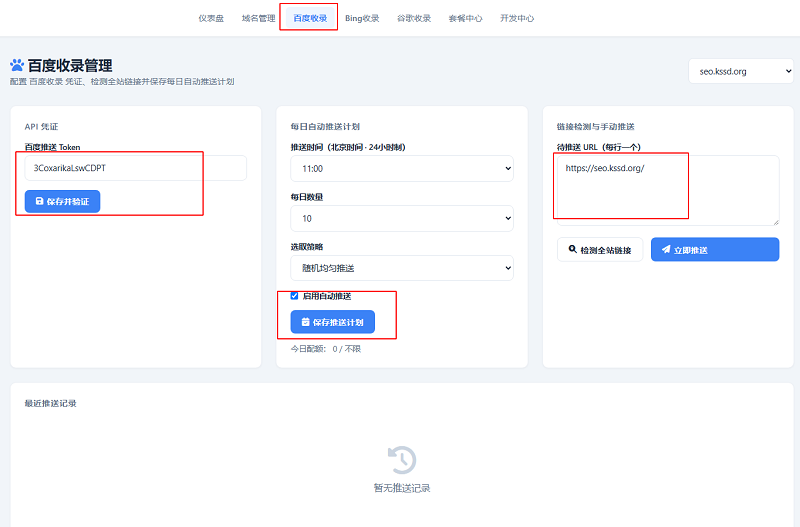
Task: Click the API 凭证 heading
Action: 41,127
